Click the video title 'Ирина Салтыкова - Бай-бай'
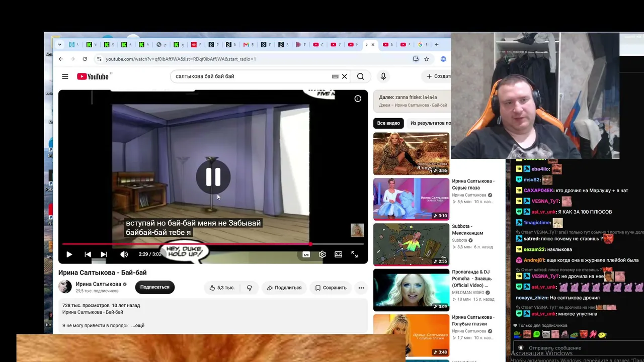 tap(103, 273)
